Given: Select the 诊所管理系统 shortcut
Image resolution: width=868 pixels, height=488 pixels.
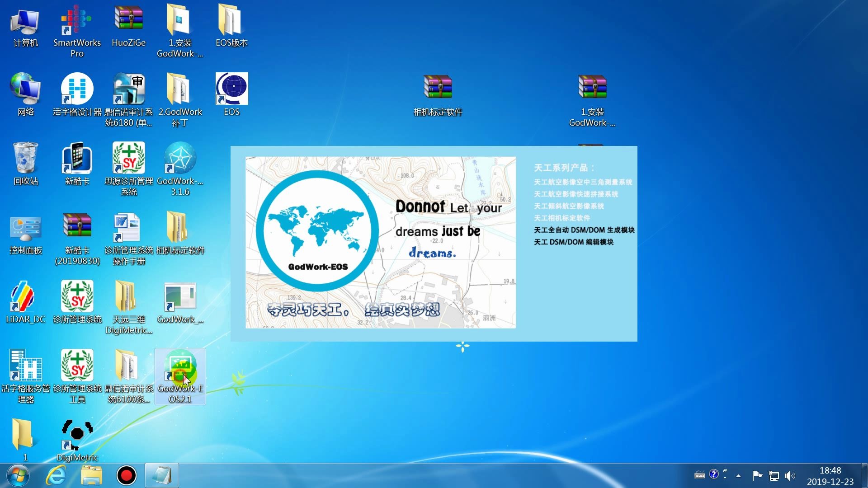Looking at the screenshot, I should pos(77,303).
